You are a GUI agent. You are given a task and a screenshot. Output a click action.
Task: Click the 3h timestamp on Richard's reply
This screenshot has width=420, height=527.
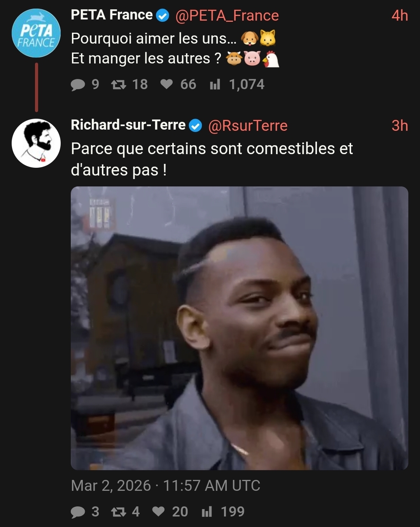[x=399, y=126]
